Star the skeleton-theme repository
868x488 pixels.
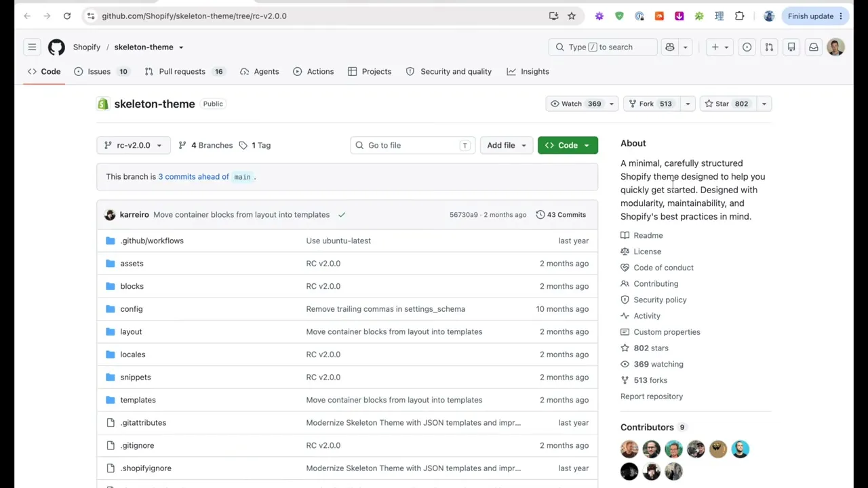point(727,104)
